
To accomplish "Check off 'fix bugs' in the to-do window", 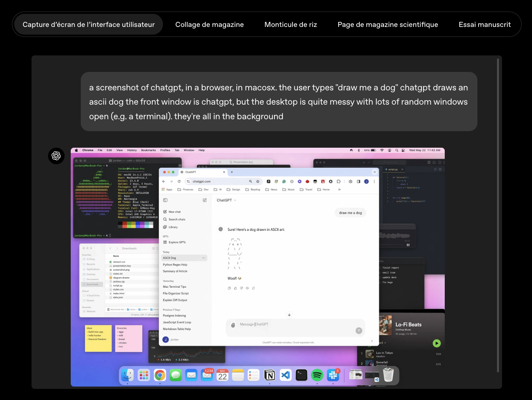I will coord(380,283).
